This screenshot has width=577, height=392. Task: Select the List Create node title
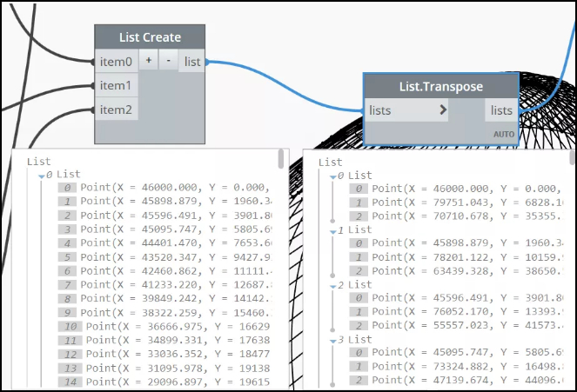[150, 37]
